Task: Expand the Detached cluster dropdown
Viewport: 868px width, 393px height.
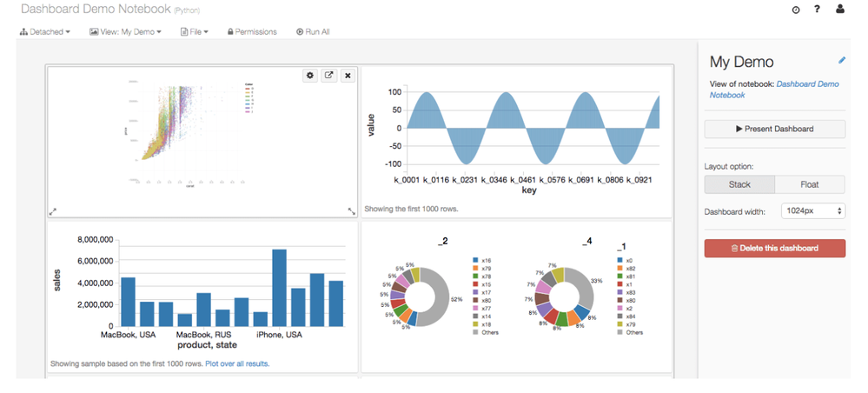Action: pyautogui.click(x=45, y=32)
